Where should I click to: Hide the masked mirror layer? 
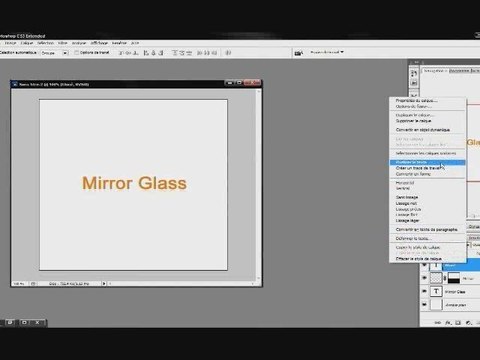424,278
